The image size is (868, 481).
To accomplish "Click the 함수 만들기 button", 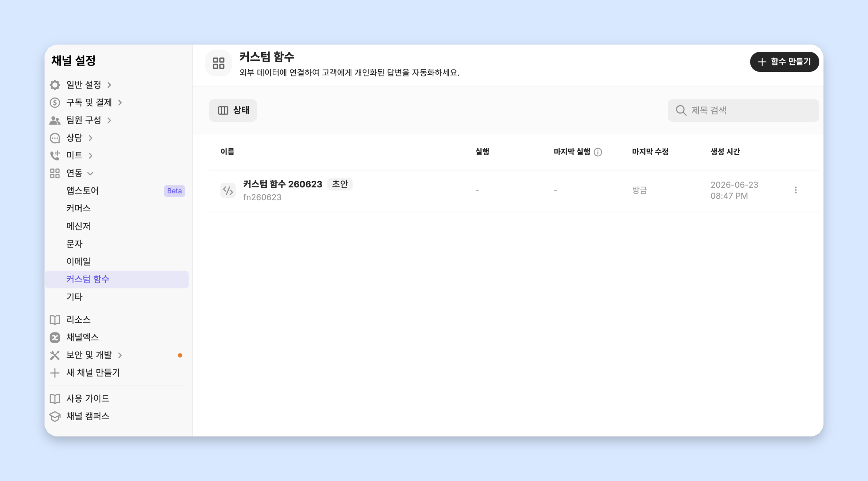I will pos(785,62).
